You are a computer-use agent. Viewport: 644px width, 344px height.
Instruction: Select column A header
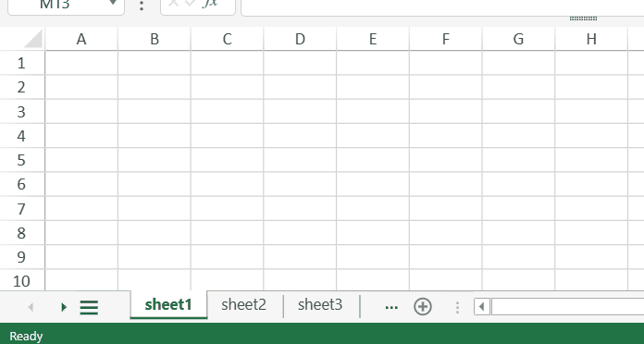tap(81, 39)
